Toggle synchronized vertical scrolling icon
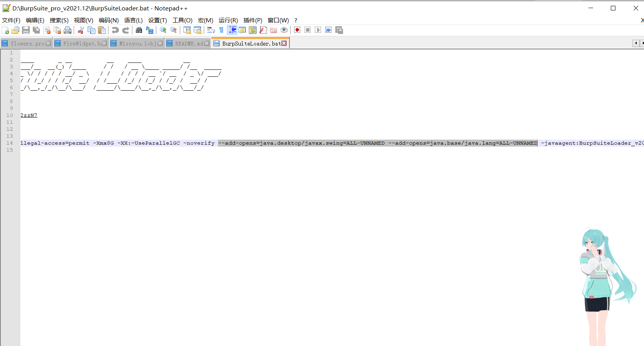Image resolution: width=644 pixels, height=346 pixels. (x=187, y=30)
